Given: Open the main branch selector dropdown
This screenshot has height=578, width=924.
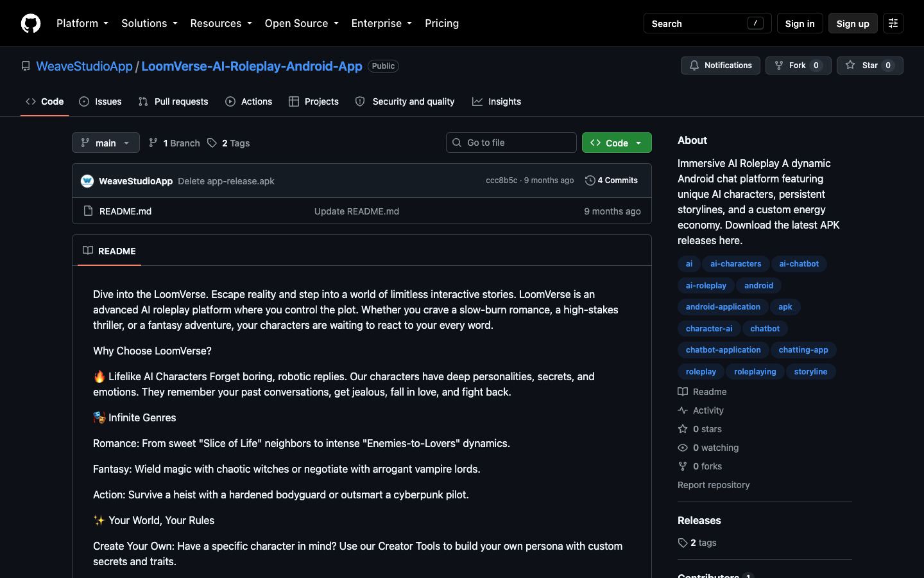Looking at the screenshot, I should [106, 143].
